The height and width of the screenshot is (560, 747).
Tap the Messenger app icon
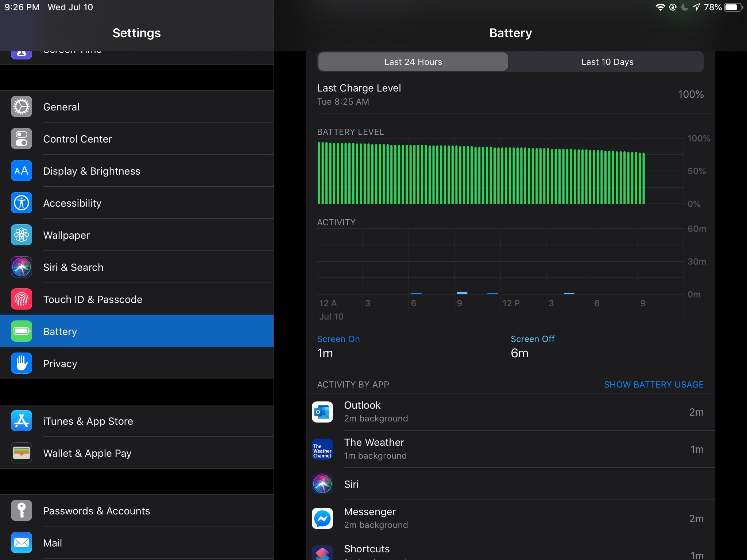(322, 518)
